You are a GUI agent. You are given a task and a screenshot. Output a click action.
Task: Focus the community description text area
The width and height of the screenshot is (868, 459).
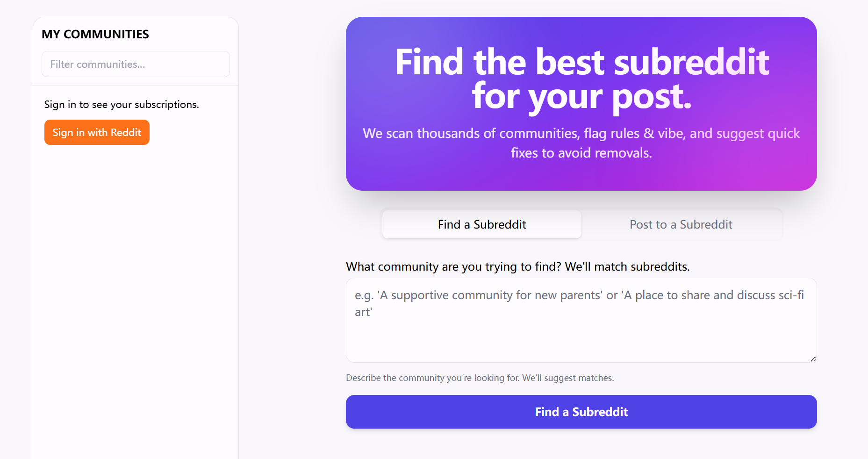click(x=581, y=332)
